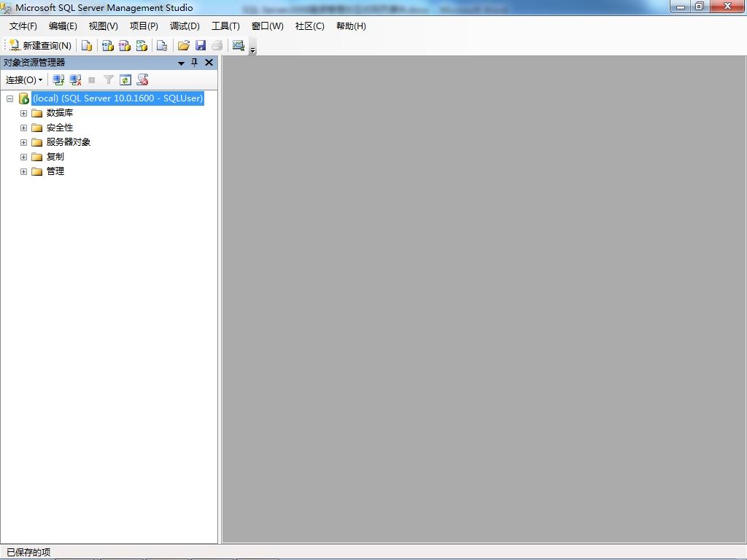Open the 工具(T) menu
Image resolution: width=747 pixels, height=560 pixels.
(x=226, y=26)
